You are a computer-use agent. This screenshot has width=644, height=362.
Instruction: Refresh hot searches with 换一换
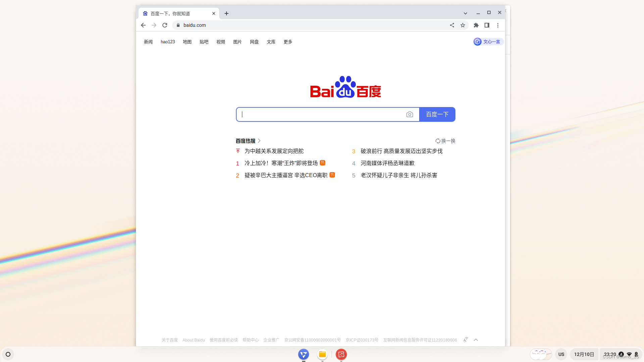(x=445, y=141)
